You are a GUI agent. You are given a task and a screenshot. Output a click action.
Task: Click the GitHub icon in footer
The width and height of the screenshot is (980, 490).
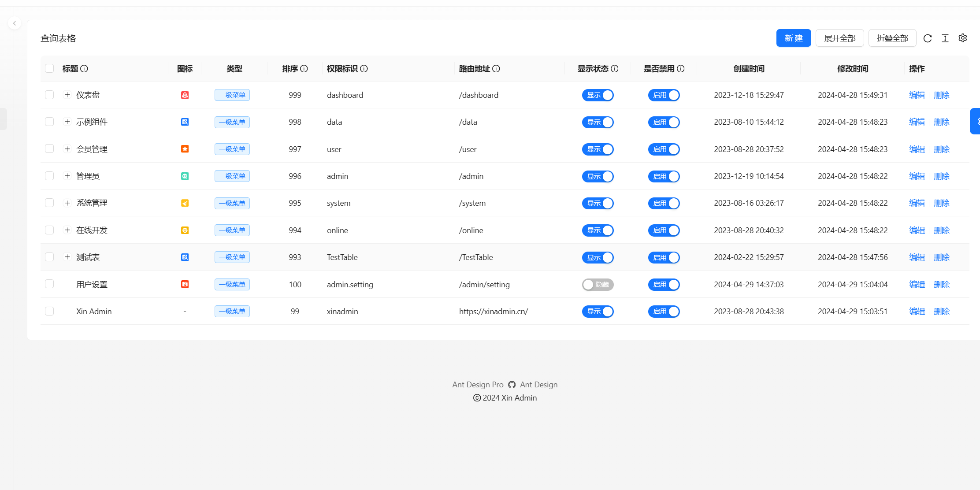(512, 385)
